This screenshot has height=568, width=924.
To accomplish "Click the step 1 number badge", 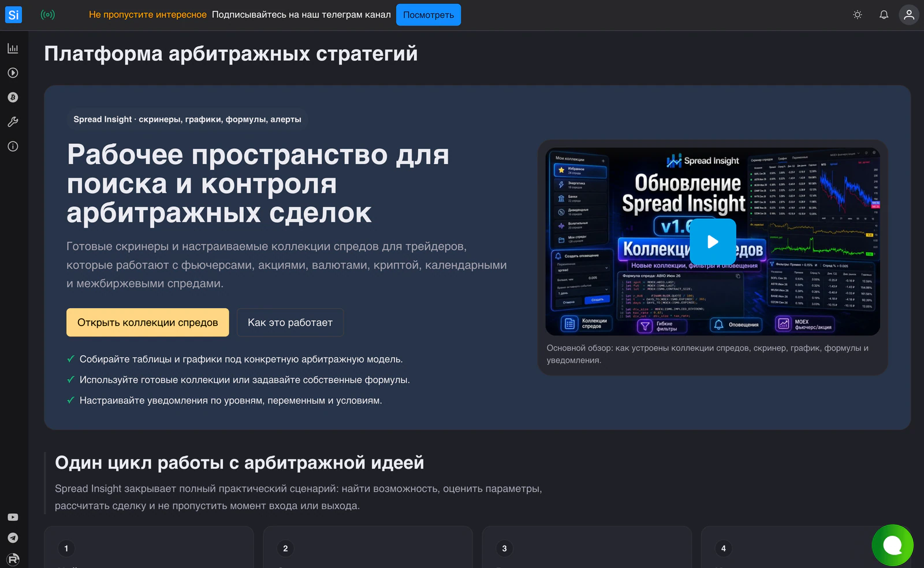I will point(66,548).
